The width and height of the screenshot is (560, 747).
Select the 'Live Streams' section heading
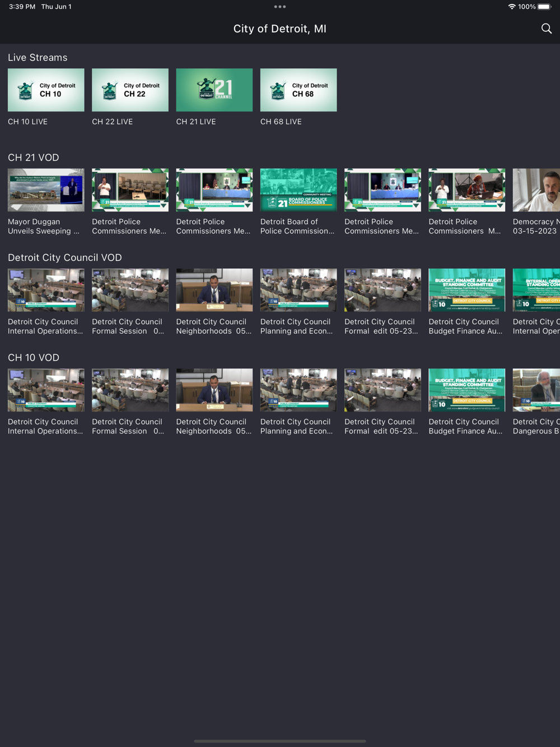38,58
